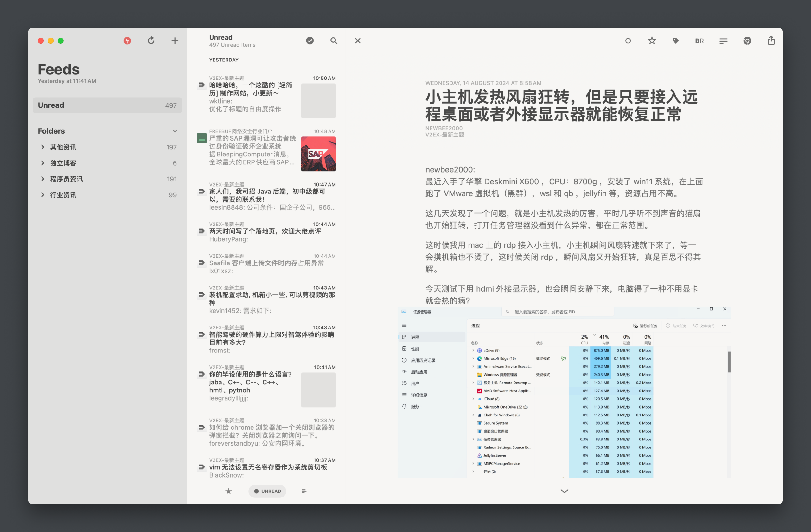Open the tag icon for article
The image size is (811, 532).
[x=676, y=41]
